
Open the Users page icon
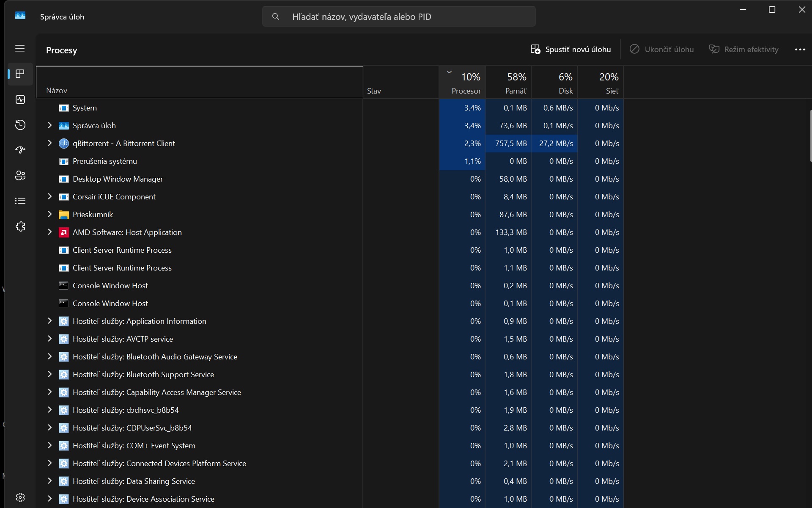point(20,176)
